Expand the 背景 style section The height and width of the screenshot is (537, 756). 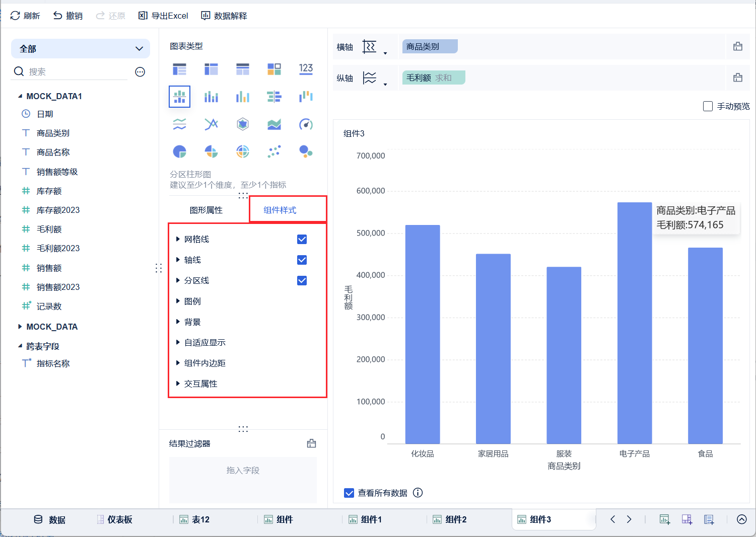coord(178,322)
